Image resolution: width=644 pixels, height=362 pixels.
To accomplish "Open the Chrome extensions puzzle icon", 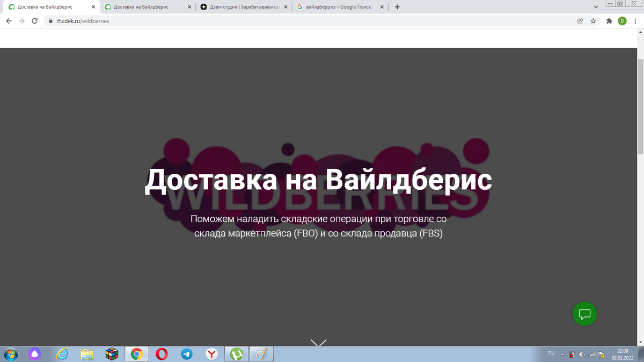I will [609, 21].
